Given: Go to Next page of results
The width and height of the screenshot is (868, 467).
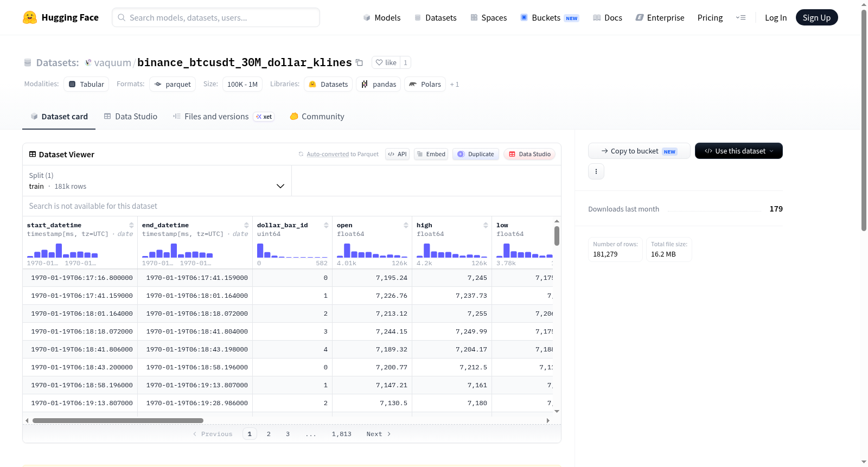Looking at the screenshot, I should 378,434.
